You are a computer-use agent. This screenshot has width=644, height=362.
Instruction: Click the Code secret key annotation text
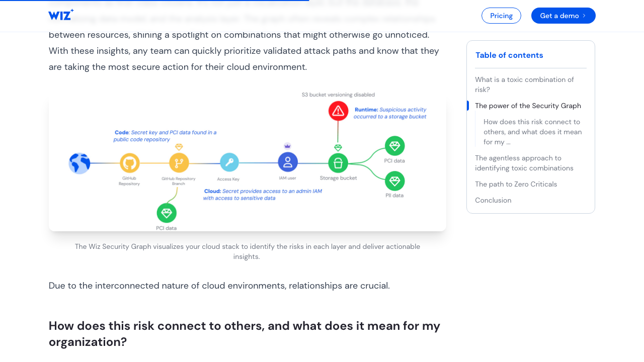click(165, 136)
